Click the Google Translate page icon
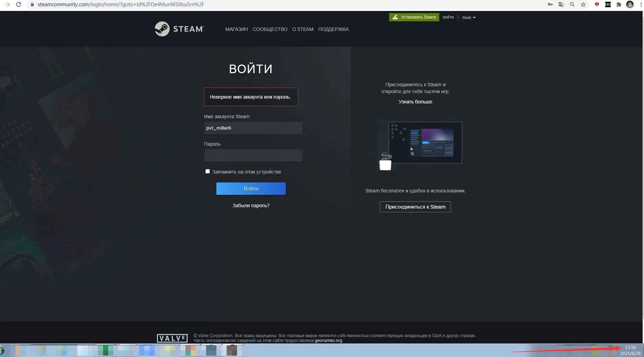The height and width of the screenshot is (357, 644). (x=561, y=4)
